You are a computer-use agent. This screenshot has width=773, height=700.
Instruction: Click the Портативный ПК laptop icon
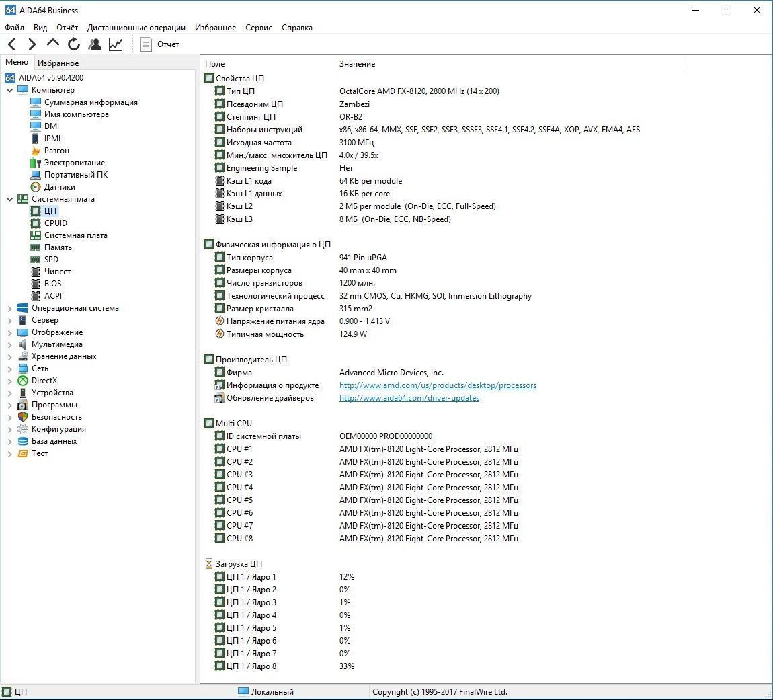(x=36, y=175)
